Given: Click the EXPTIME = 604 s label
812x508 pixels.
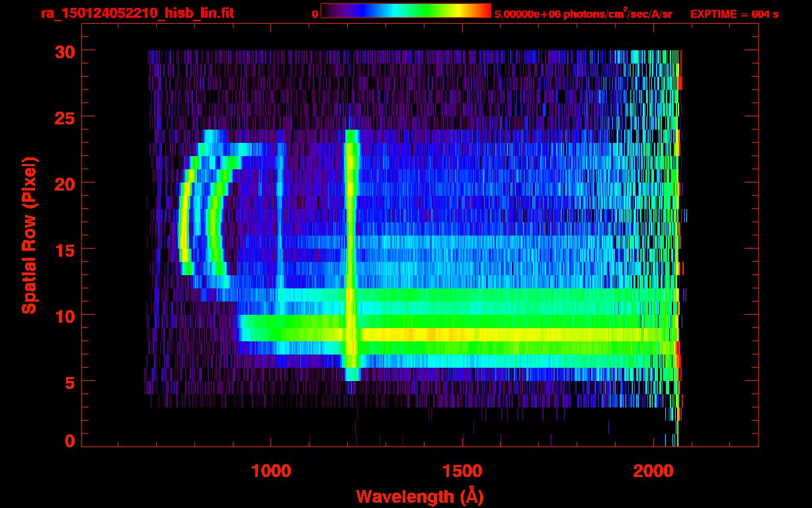Looking at the screenshot, I should click(x=734, y=14).
